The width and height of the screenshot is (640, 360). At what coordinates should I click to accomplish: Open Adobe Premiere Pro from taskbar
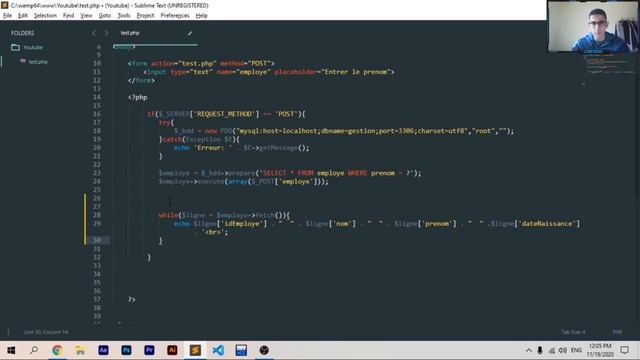(x=149, y=350)
